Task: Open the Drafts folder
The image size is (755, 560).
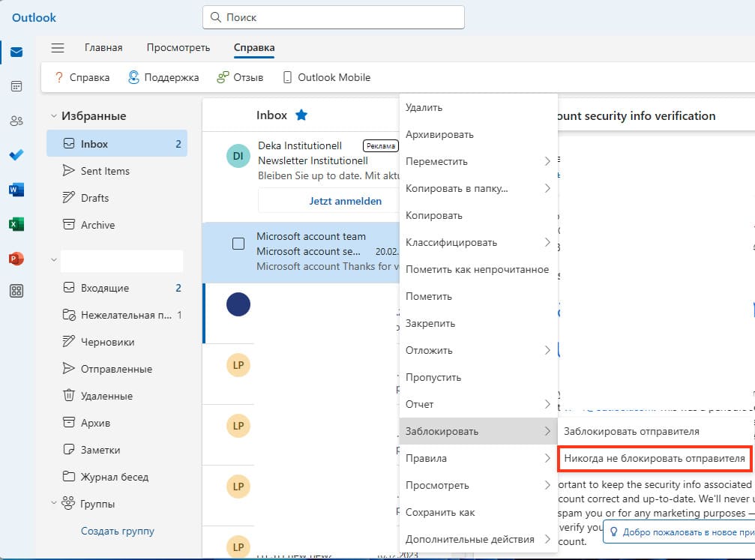Action: pyautogui.click(x=117, y=197)
